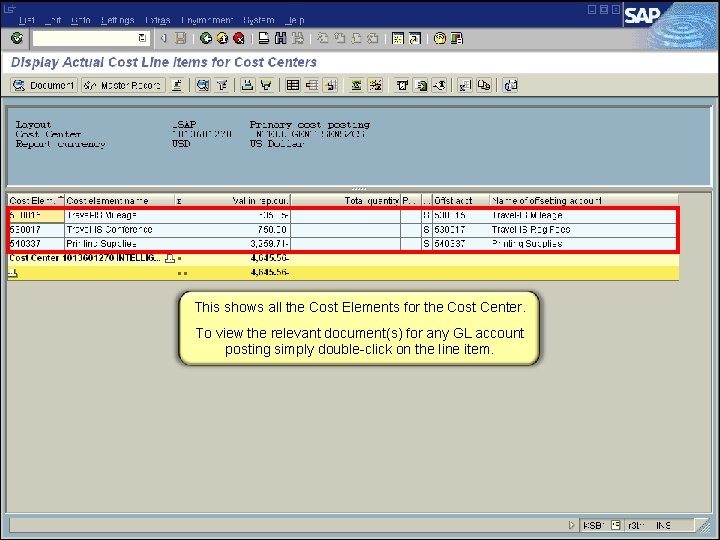720x540 pixels.
Task: Click the KSB1 transaction code in status bar
Action: pyautogui.click(x=593, y=525)
